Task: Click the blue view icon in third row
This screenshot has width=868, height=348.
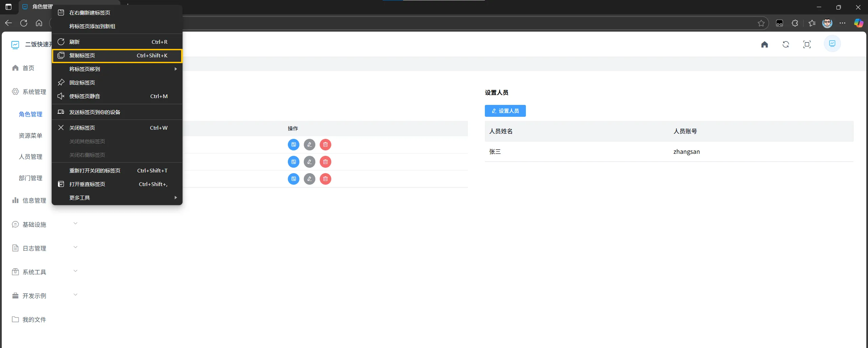Action: pyautogui.click(x=293, y=179)
